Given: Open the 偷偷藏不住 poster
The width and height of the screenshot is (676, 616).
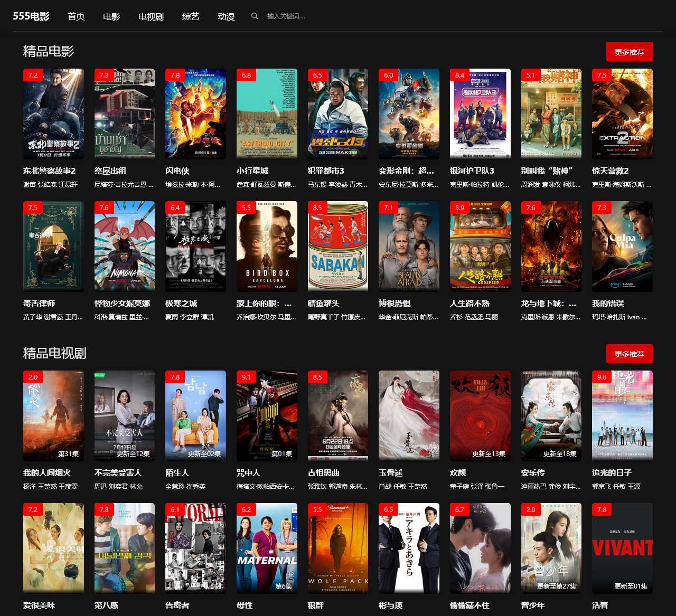Looking at the screenshot, I should click(x=480, y=548).
